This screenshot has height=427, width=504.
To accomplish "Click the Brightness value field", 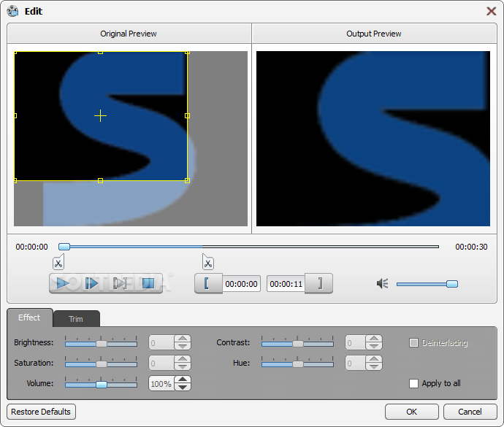I will [161, 342].
